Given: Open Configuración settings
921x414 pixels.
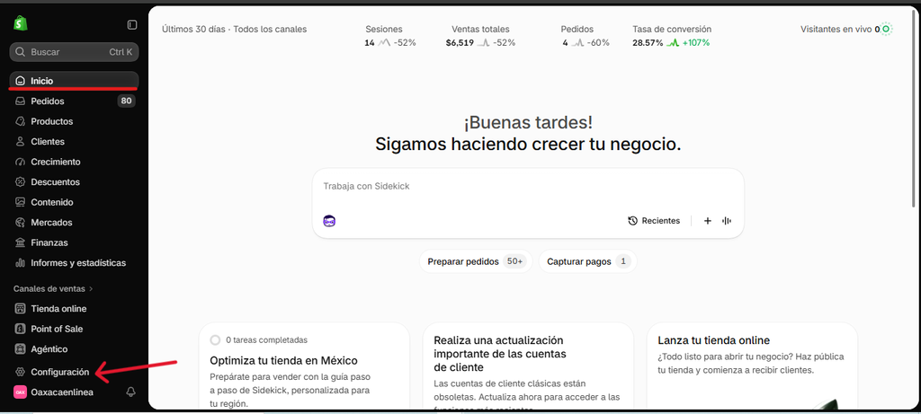Looking at the screenshot, I should pyautogui.click(x=74, y=372).
